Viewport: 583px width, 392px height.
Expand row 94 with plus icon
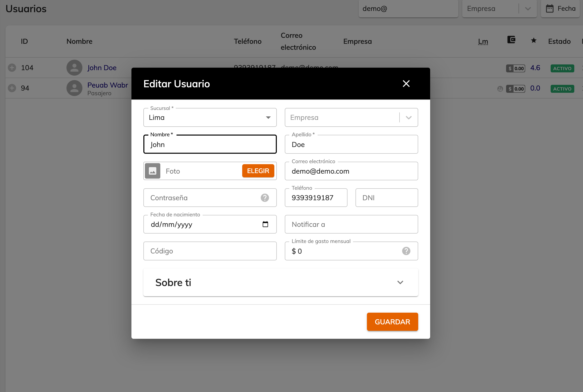pos(12,88)
